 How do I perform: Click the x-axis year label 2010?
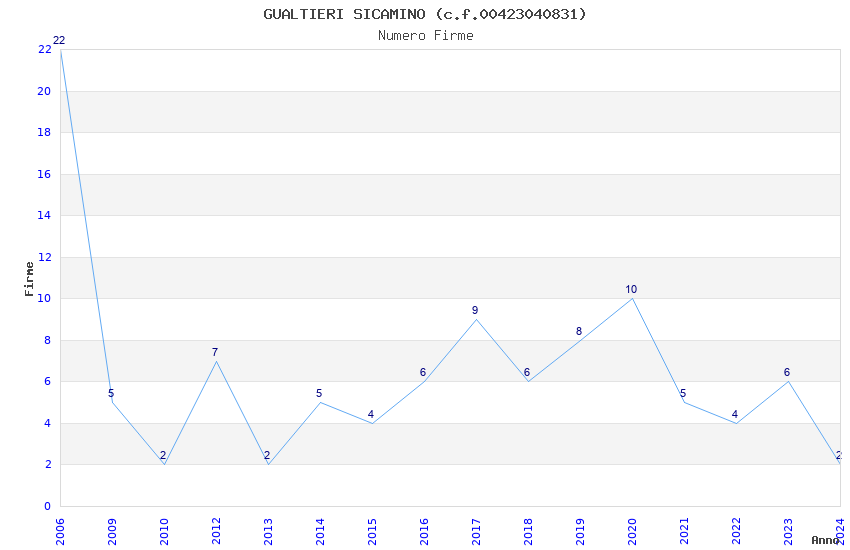(x=164, y=531)
